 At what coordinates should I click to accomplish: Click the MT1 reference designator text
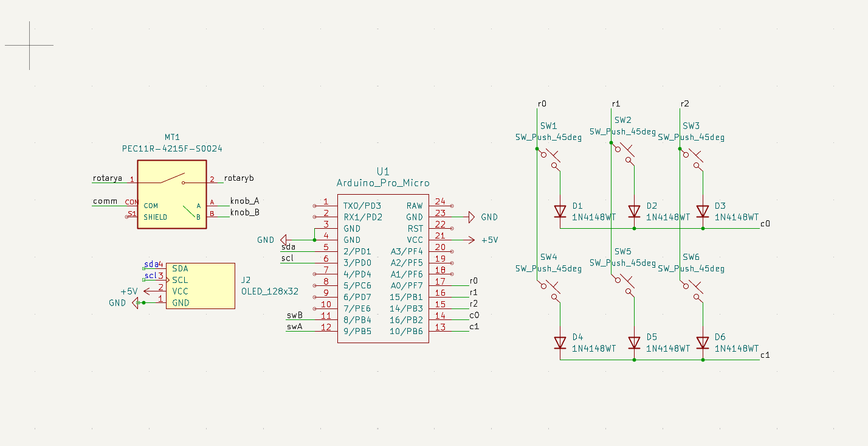(172, 138)
